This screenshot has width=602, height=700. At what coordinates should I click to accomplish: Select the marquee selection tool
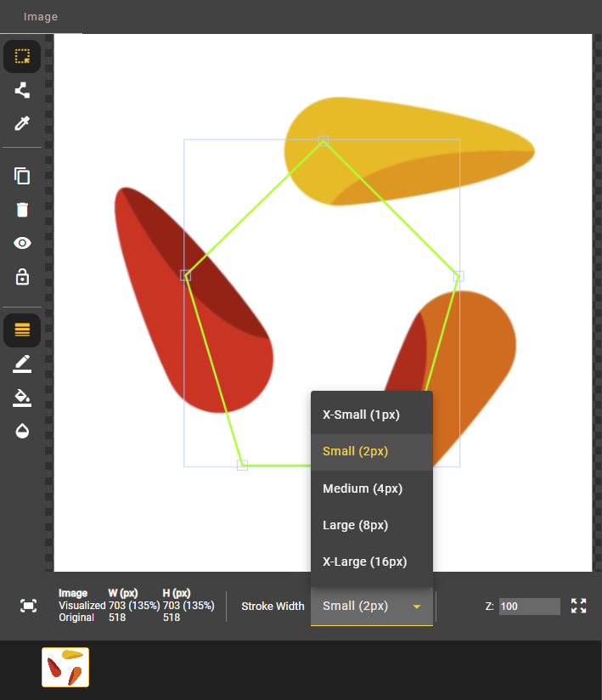[22, 57]
